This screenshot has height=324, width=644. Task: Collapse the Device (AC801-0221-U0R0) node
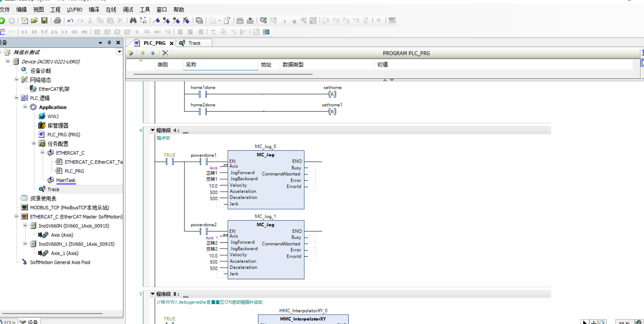(8, 61)
